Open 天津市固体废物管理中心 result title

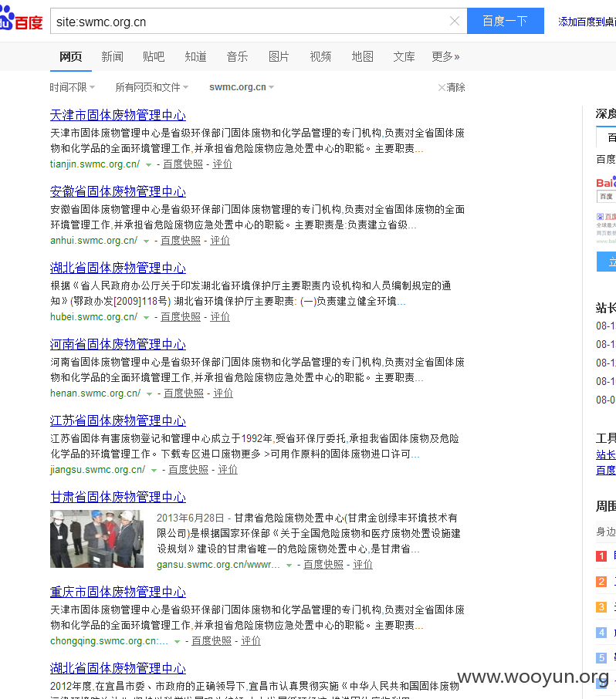pyautogui.click(x=118, y=115)
